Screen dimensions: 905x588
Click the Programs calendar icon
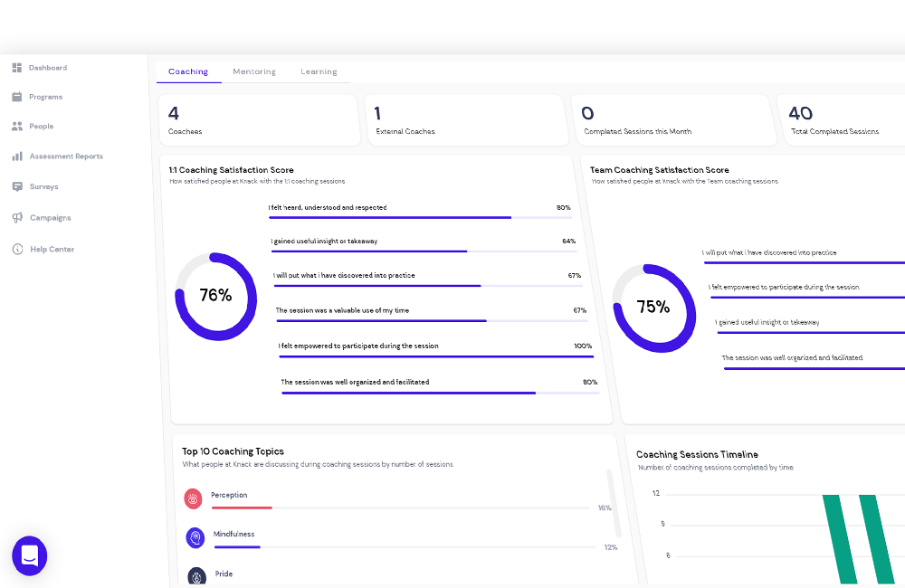click(x=16, y=97)
